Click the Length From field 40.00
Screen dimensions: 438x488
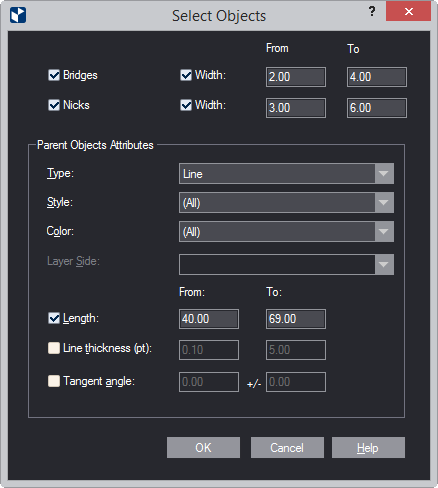tap(209, 319)
